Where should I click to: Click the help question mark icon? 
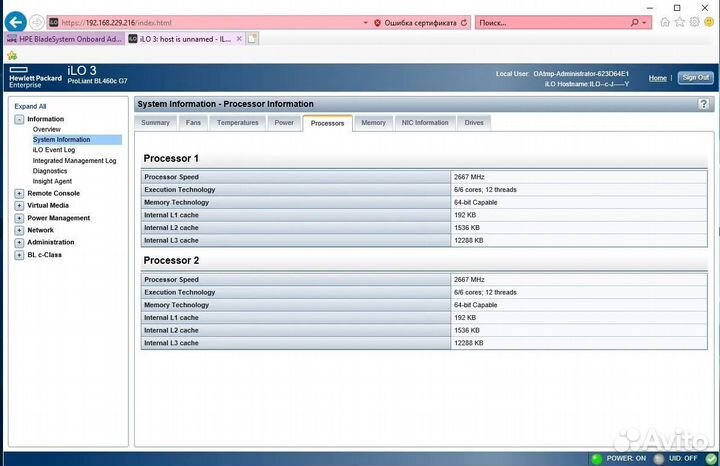pyautogui.click(x=704, y=104)
